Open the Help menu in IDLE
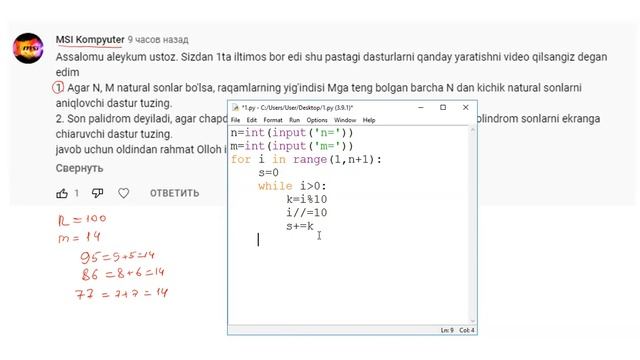This screenshot has height=360, width=640. click(x=369, y=120)
